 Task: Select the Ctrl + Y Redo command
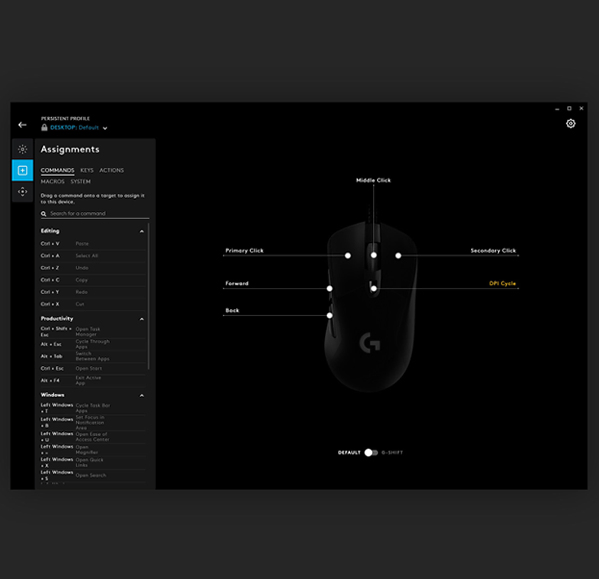pos(93,292)
